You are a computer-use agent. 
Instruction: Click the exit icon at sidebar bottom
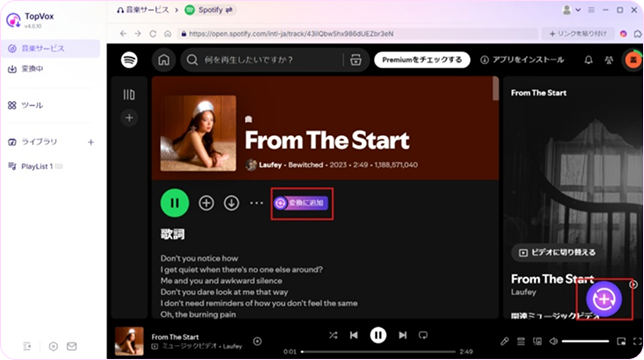pos(28,346)
